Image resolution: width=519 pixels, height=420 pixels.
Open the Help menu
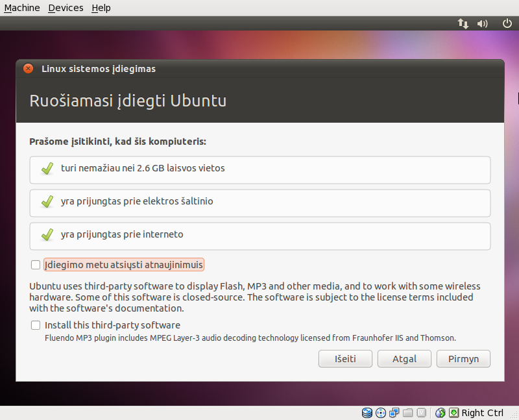101,8
